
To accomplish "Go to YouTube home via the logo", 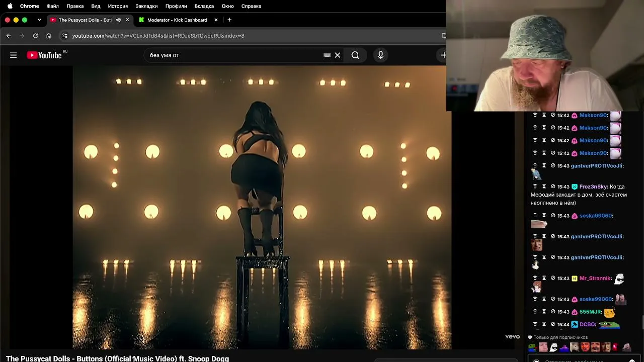I will click(44, 55).
